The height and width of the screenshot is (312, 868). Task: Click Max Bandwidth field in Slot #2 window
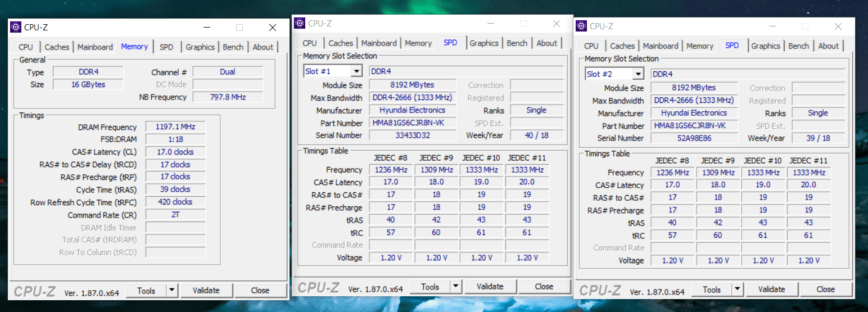[x=694, y=101]
